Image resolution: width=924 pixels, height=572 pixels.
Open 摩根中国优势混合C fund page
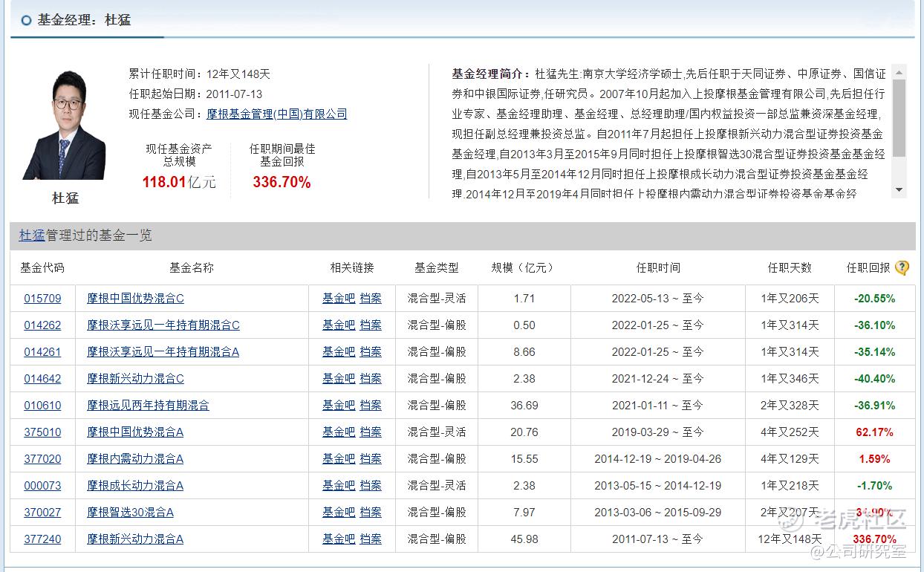pyautogui.click(x=135, y=299)
